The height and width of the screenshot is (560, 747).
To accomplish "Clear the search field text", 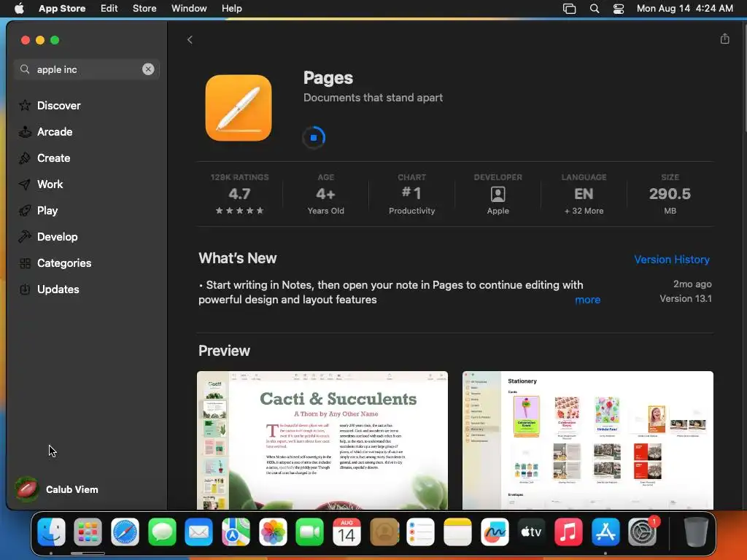I will [148, 69].
